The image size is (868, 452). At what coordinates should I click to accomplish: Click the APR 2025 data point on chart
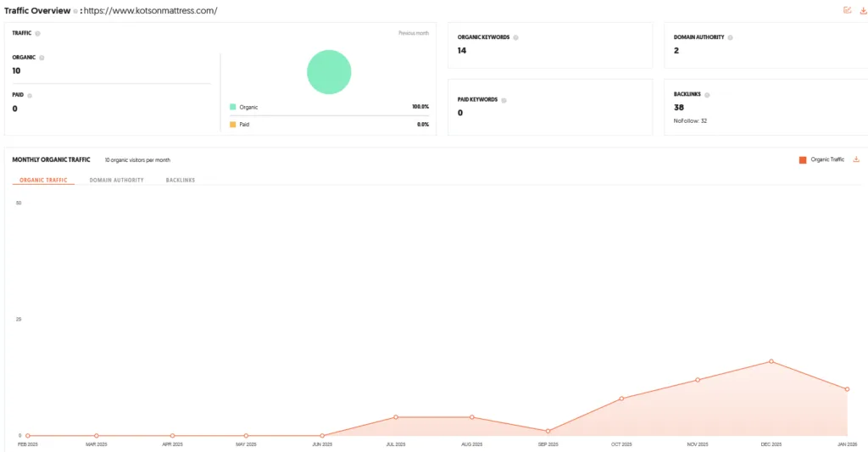[x=172, y=436]
